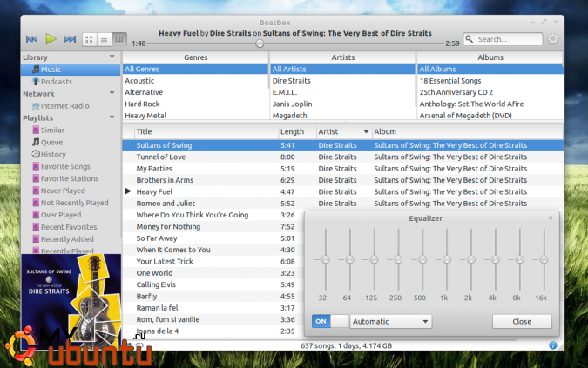Click the 16k equalizer slider
This screenshot has height=368, width=588.
point(544,259)
